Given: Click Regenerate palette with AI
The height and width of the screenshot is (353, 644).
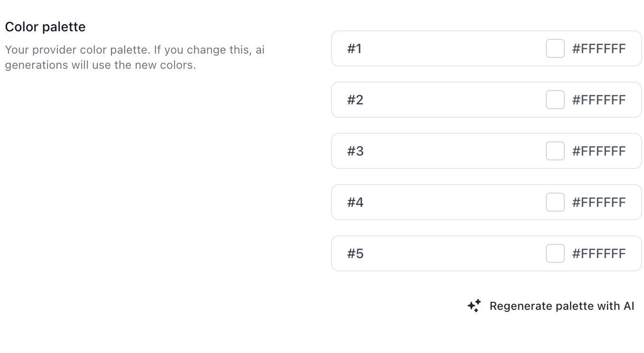Looking at the screenshot, I should (x=562, y=306).
